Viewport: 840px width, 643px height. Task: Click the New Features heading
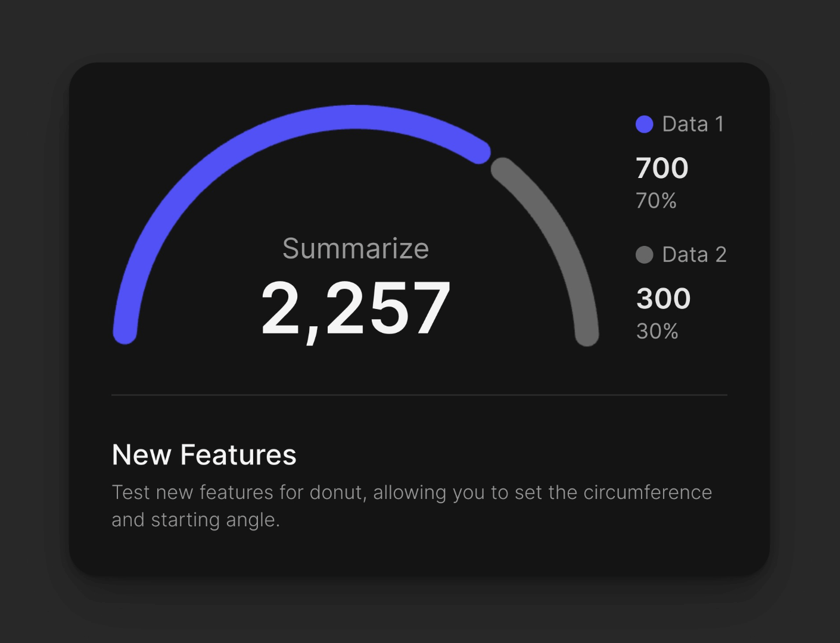pos(204,455)
